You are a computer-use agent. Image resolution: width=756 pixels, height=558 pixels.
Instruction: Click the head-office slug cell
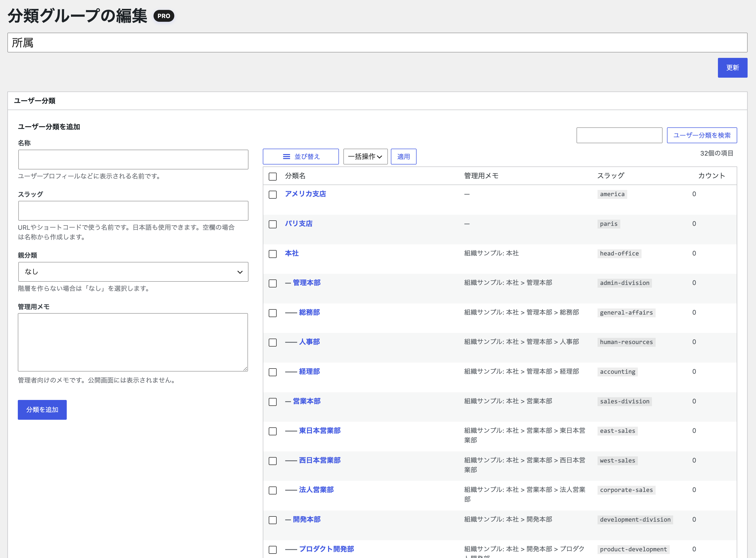tap(619, 254)
